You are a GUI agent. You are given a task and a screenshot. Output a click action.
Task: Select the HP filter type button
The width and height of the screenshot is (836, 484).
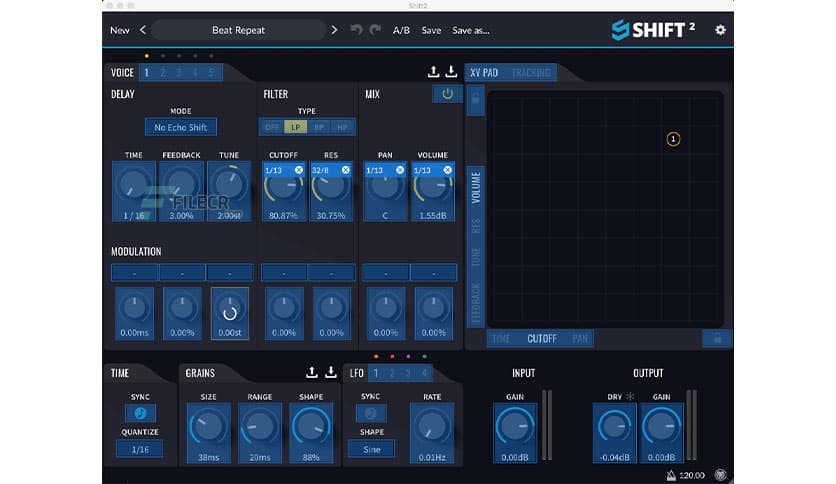pyautogui.click(x=343, y=127)
